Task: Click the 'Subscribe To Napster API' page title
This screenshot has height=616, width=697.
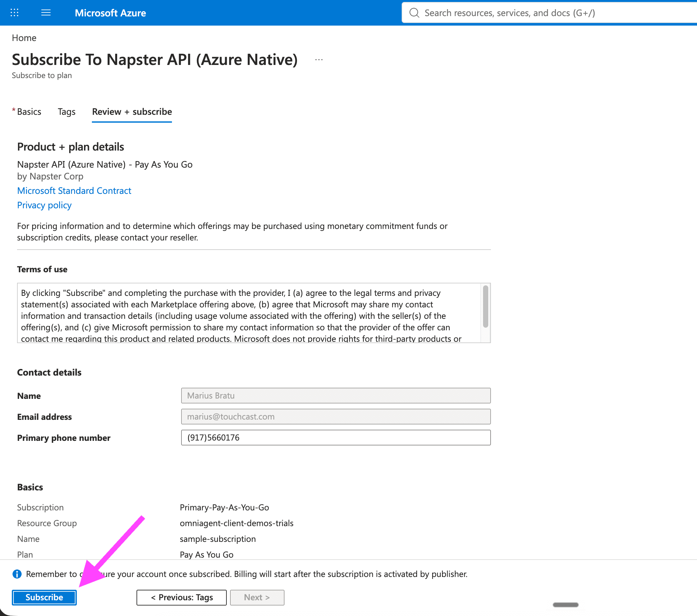Action: [155, 60]
